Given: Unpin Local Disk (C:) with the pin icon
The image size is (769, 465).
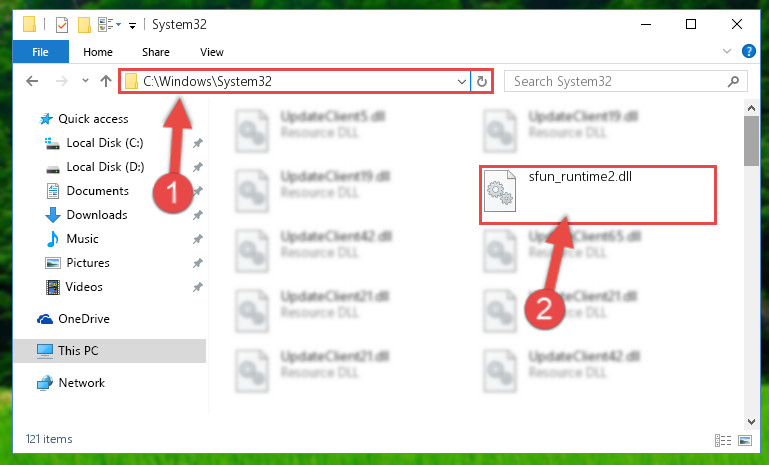Looking at the screenshot, I should (198, 143).
